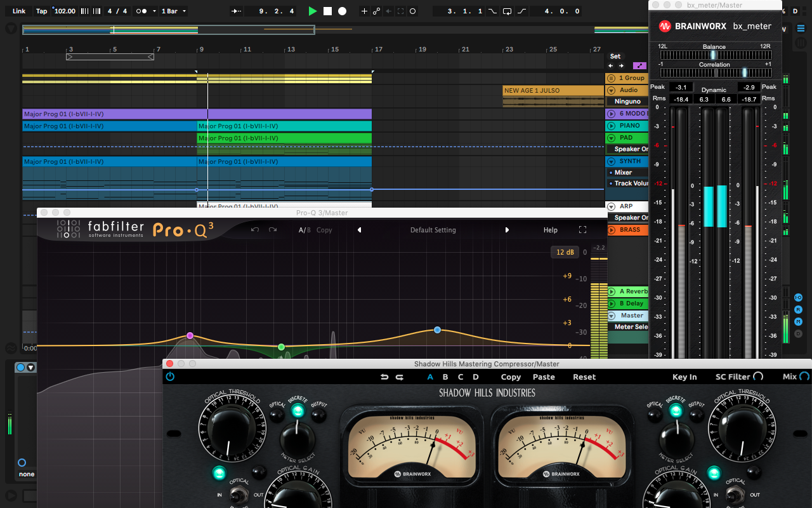Image resolution: width=812 pixels, height=508 pixels.
Task: Collapse the SYNTH track
Action: click(x=611, y=161)
